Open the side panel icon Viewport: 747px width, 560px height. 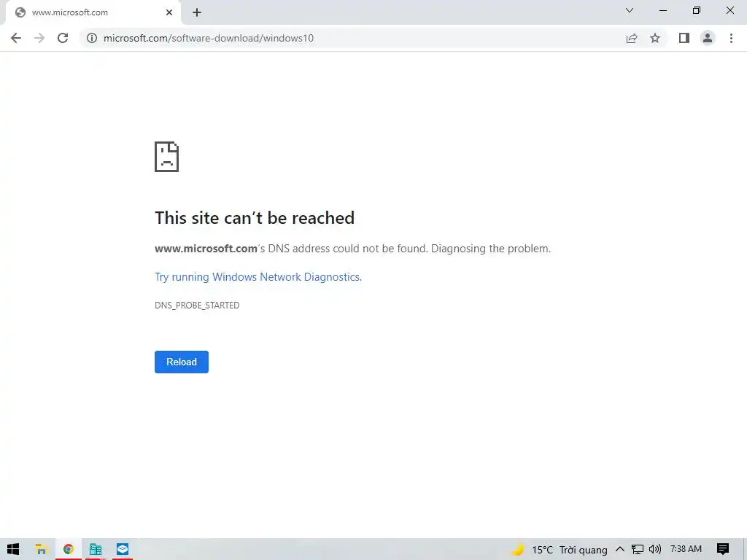684,38
